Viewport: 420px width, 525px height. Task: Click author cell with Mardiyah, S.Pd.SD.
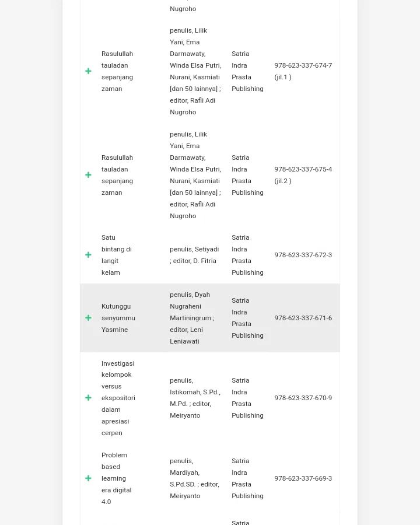pyautogui.click(x=194, y=478)
